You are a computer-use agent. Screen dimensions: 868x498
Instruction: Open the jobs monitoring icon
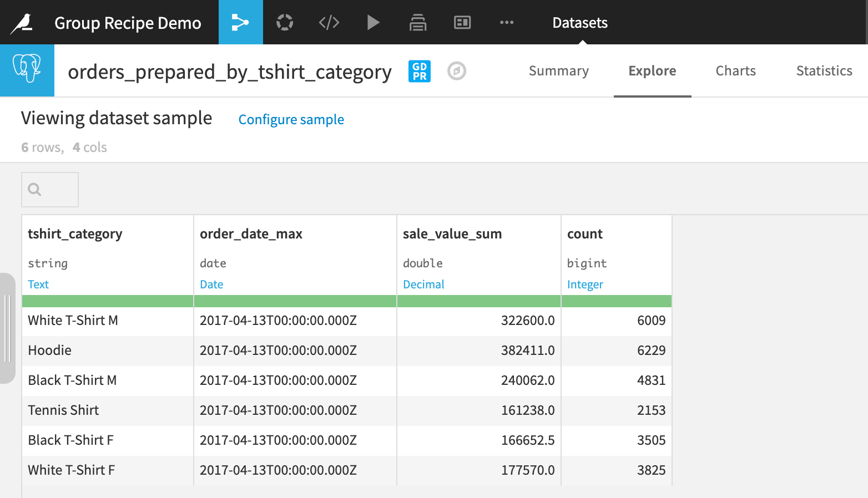(x=373, y=22)
